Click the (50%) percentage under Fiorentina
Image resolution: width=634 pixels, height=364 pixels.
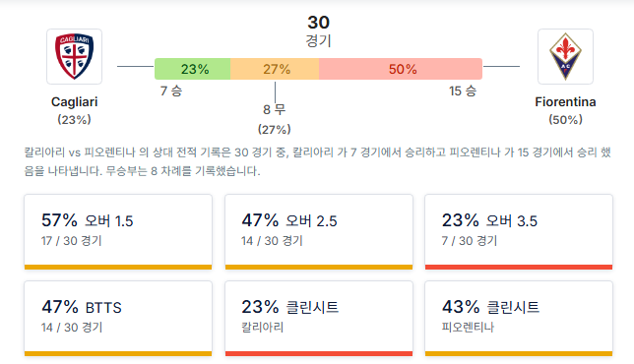pyautogui.click(x=565, y=120)
